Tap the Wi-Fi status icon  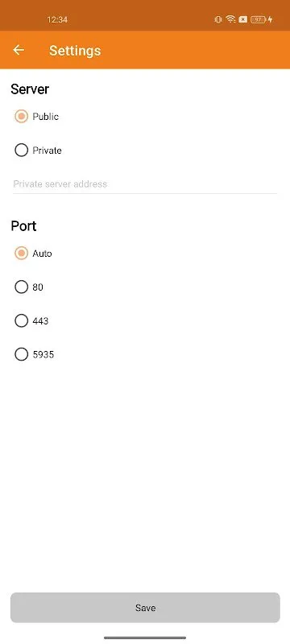tap(231, 19)
